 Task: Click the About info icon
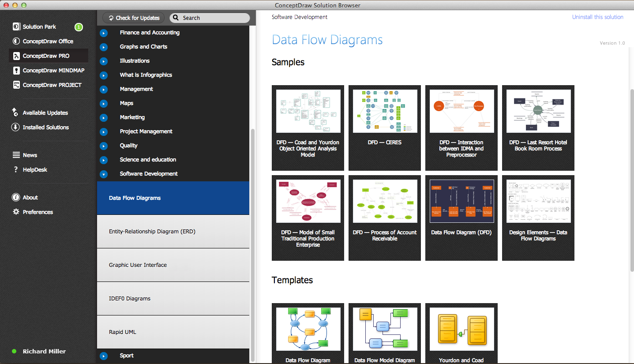tap(16, 197)
